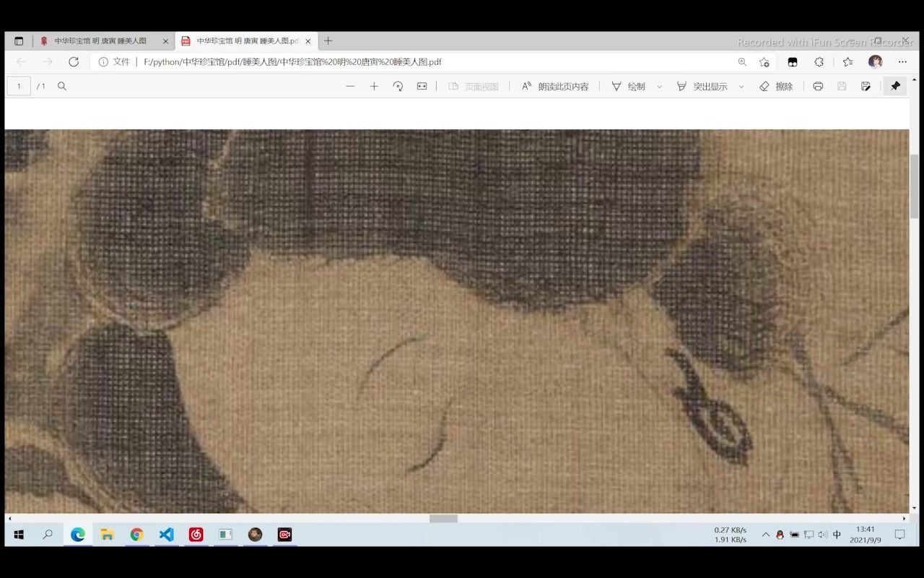Open the Windows notification center

pyautogui.click(x=900, y=535)
